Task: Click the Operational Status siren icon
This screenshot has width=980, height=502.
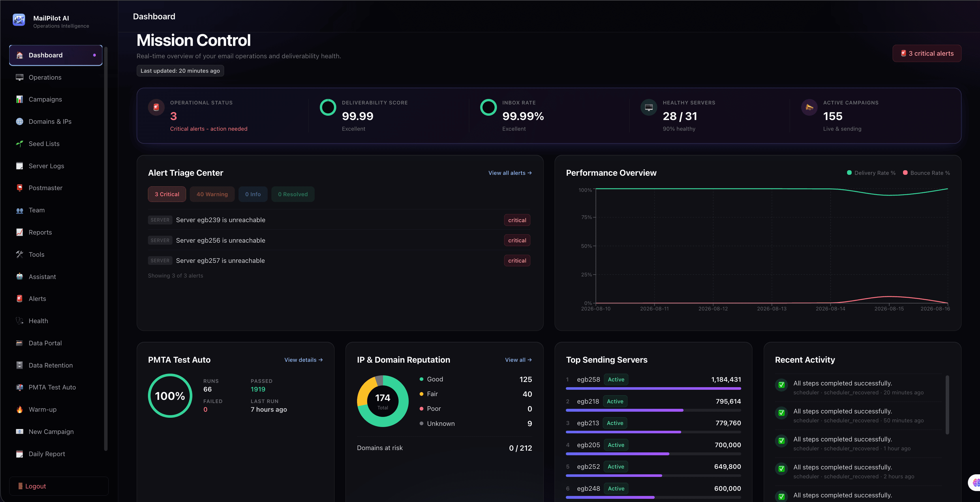Action: click(156, 107)
